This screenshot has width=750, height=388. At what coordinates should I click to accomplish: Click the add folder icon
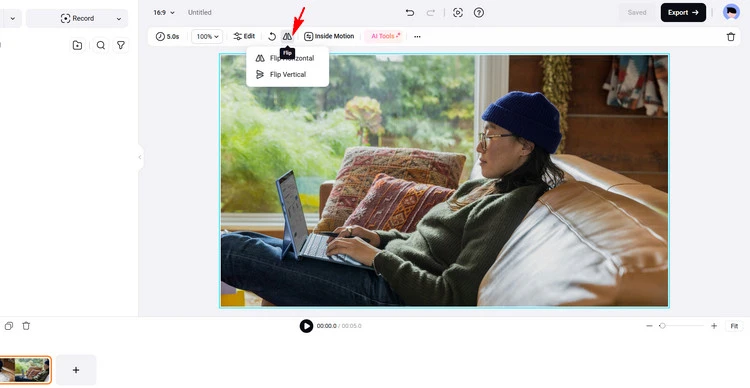pos(77,45)
